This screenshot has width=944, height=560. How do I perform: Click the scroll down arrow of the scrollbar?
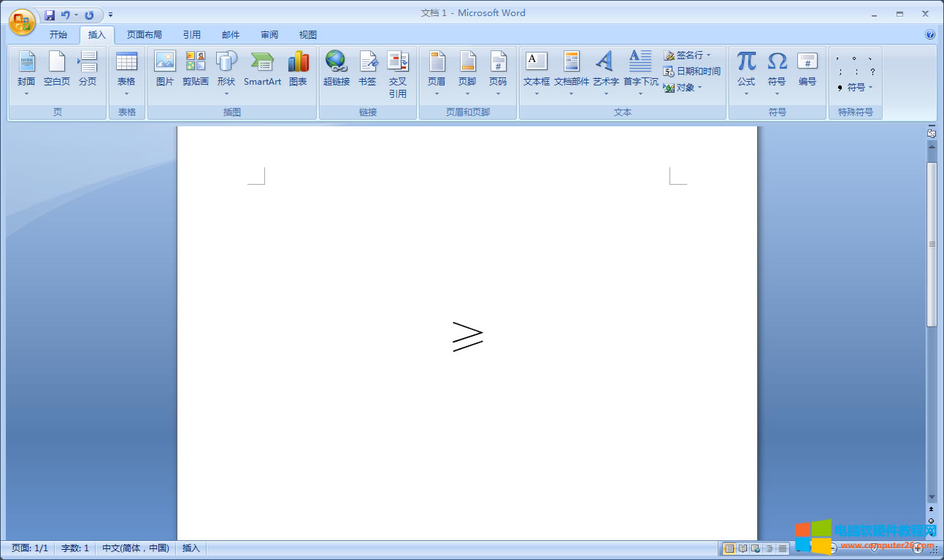pos(932,496)
